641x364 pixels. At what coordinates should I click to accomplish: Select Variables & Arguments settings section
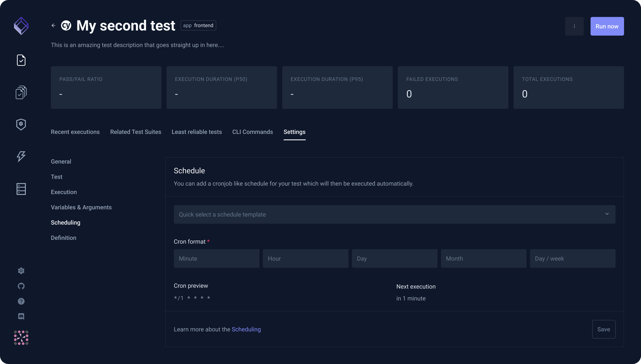[81, 207]
